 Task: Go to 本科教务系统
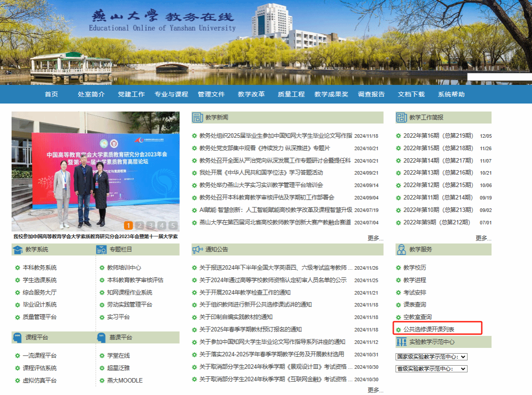40,267
